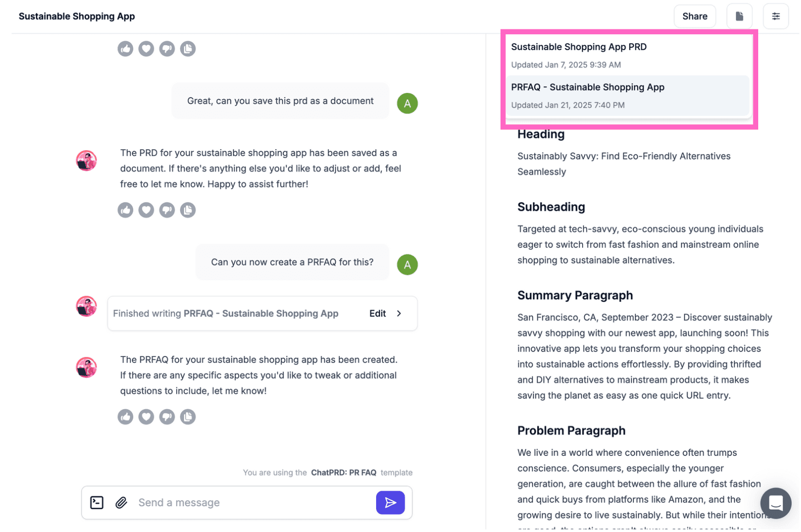Open the prompt templates icon in message box
This screenshot has height=532, width=801.
(x=97, y=503)
